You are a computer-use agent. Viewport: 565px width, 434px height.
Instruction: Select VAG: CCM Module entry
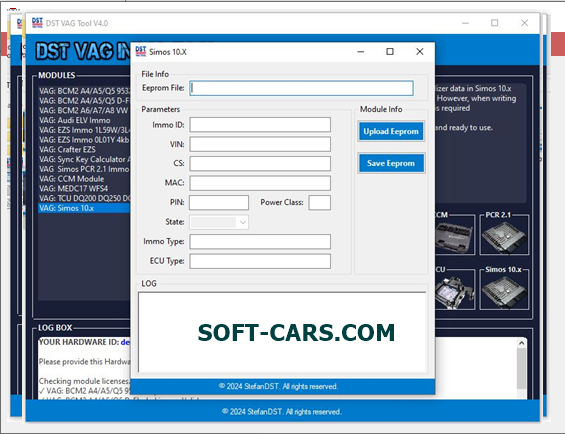point(84,178)
